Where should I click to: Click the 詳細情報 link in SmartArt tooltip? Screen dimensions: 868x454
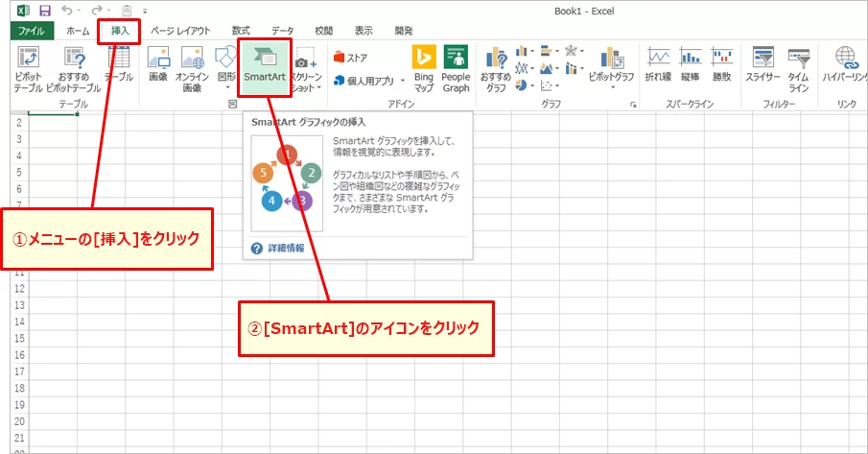click(286, 248)
